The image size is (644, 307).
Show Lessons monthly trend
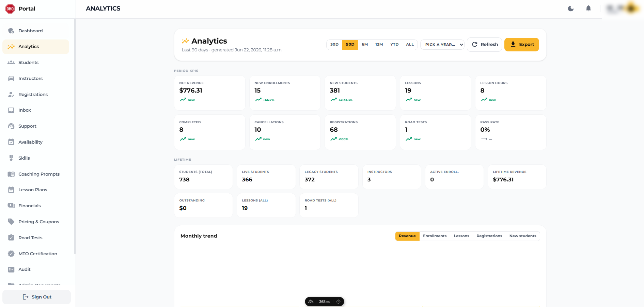461,236
